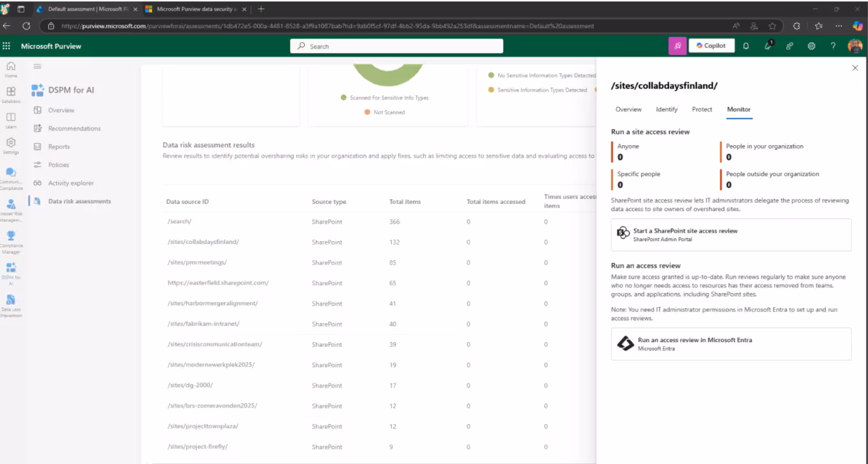The image size is (868, 464).
Task: Open the browser settings and more menu
Action: tap(839, 25)
